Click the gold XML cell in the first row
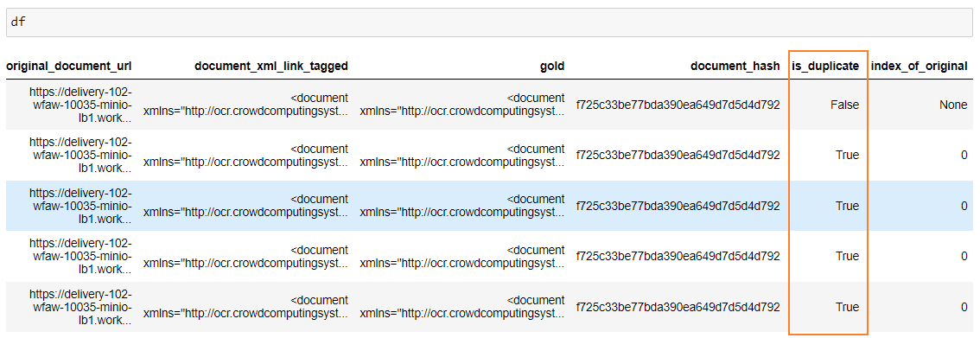This screenshot has width=980, height=338. click(x=462, y=105)
